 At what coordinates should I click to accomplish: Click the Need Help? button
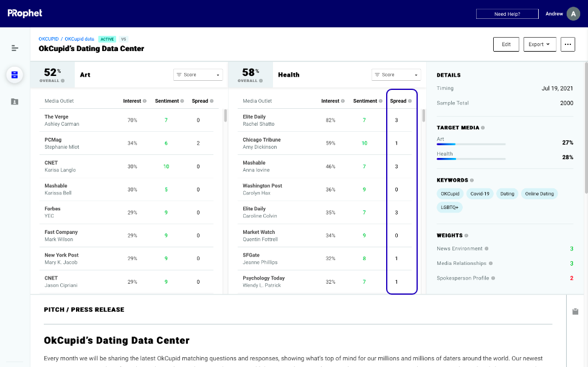(x=507, y=14)
